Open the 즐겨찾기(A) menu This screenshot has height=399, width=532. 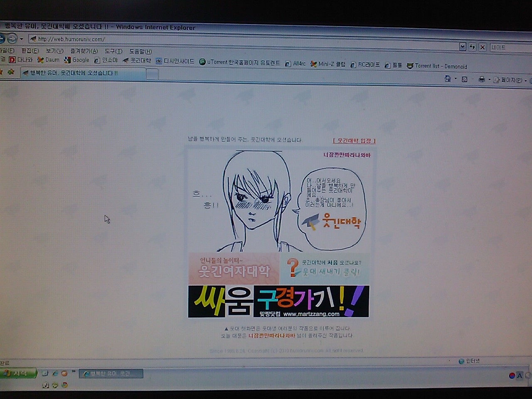coord(84,51)
